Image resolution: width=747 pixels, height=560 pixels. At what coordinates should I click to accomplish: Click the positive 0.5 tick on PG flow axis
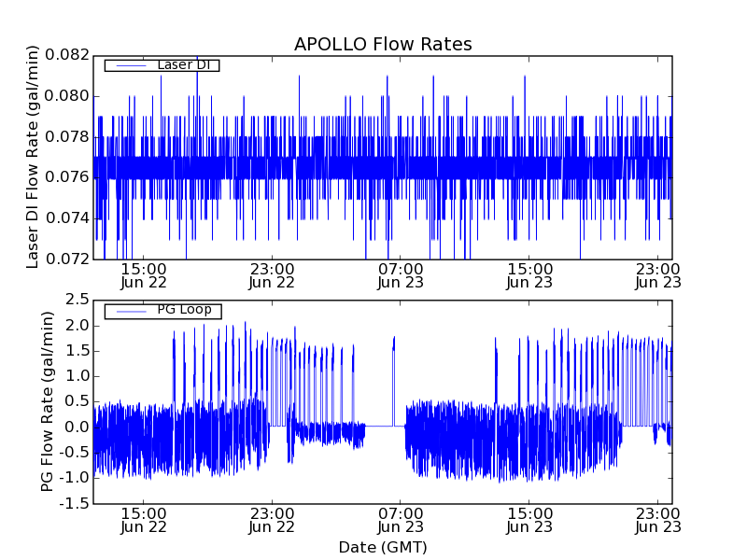point(78,401)
